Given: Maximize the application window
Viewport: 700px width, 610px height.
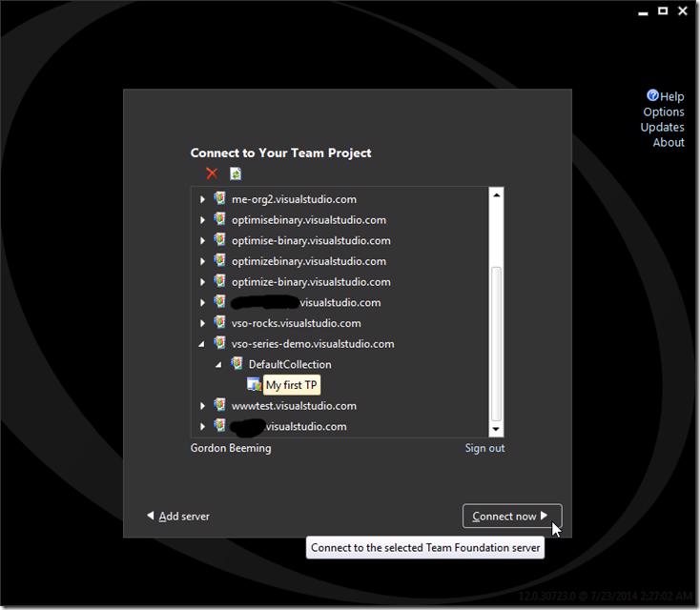Looking at the screenshot, I should pos(663,10).
